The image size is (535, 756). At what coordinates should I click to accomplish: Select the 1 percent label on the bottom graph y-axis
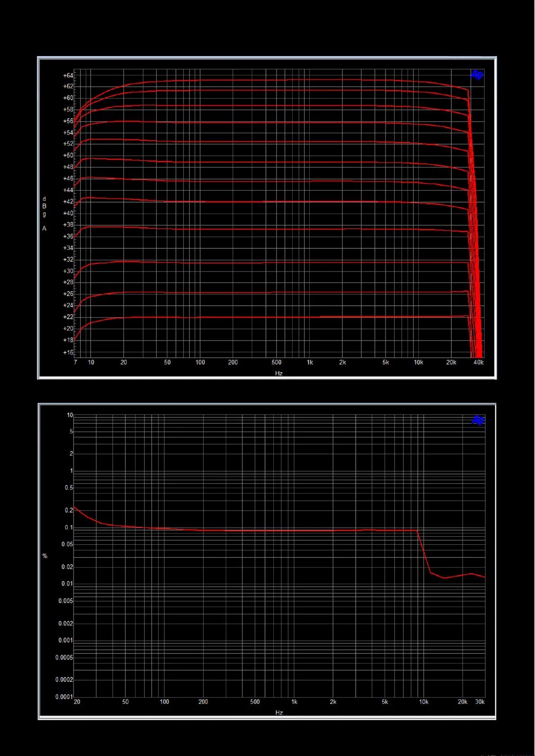click(x=71, y=471)
